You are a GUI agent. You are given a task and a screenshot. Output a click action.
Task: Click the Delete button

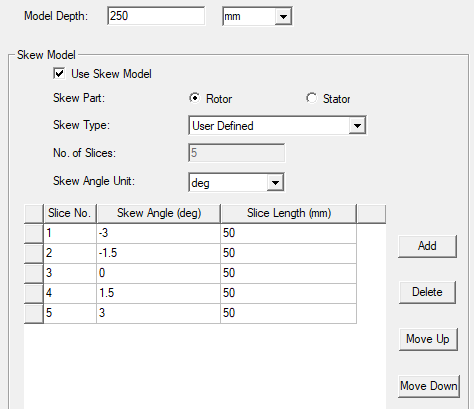coord(427,292)
